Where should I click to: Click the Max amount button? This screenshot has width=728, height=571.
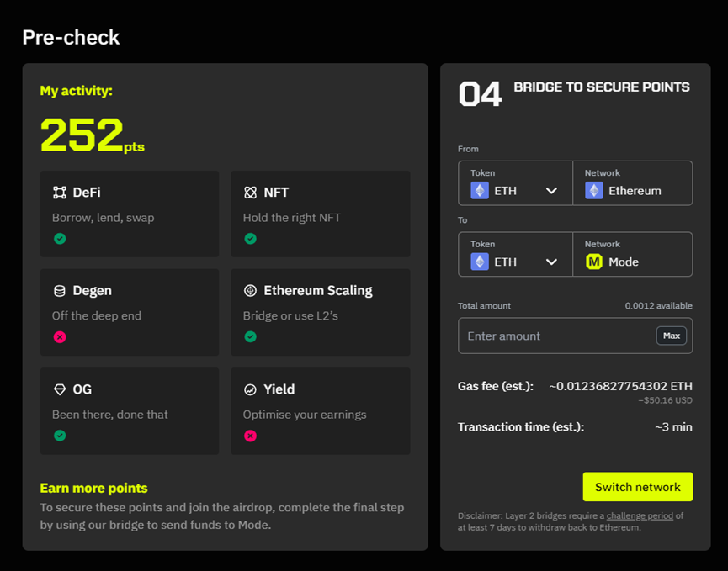[671, 336]
